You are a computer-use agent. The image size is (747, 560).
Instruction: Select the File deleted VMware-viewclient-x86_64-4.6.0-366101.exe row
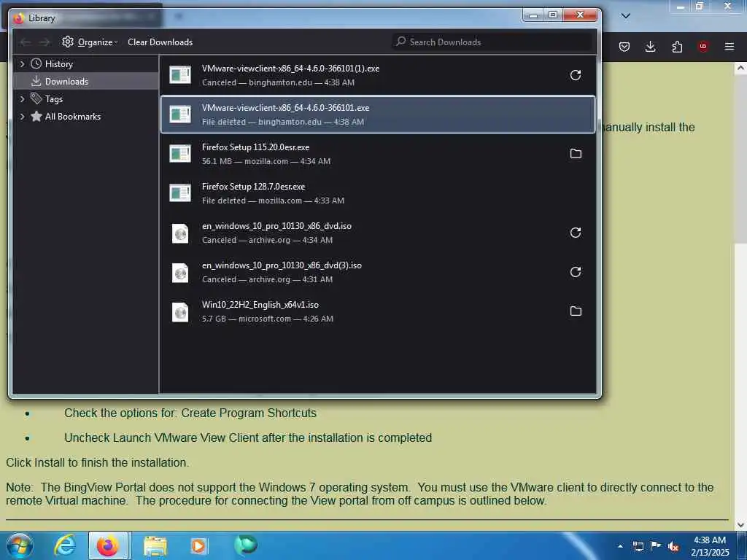[377, 114]
